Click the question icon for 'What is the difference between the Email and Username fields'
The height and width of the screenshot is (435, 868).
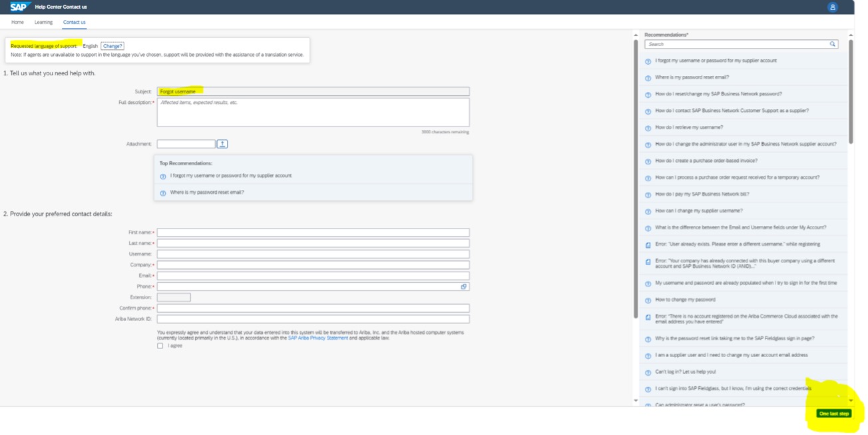click(x=648, y=228)
